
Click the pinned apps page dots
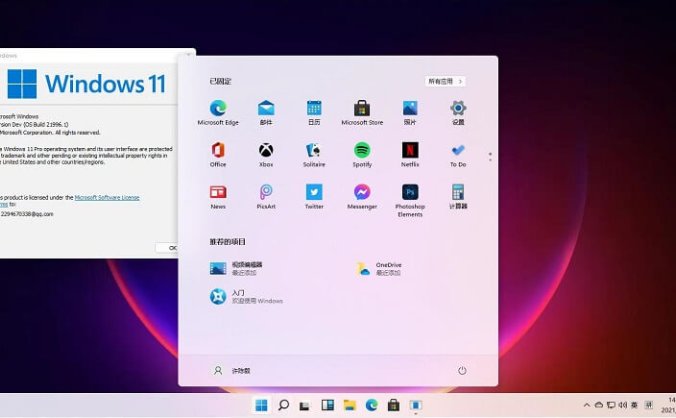pos(490,156)
